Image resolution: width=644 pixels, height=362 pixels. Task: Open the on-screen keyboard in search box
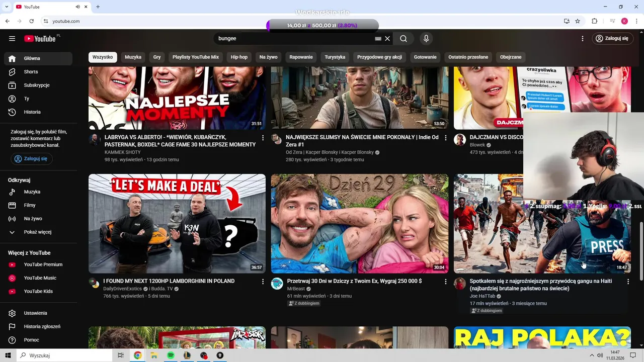[x=378, y=39]
